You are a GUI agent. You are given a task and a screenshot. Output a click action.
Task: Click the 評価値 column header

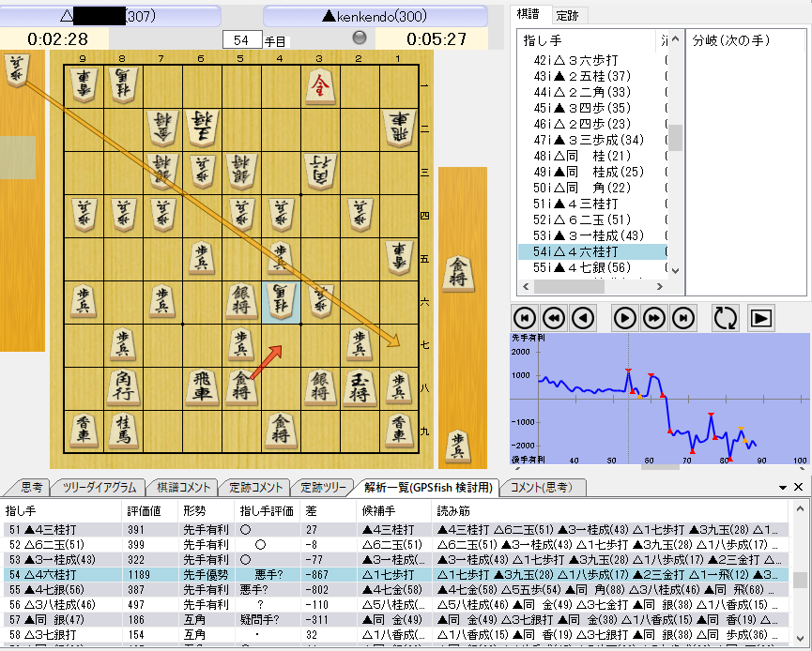(x=149, y=511)
